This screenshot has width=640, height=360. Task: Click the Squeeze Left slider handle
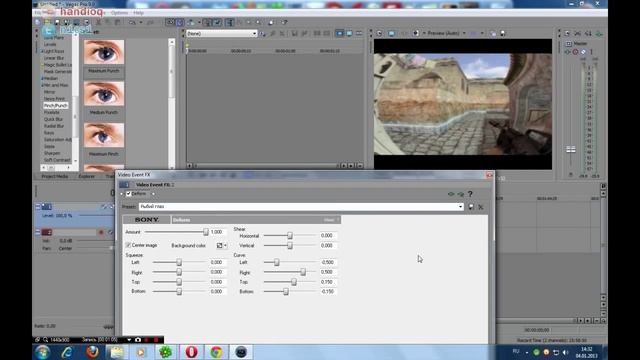coord(179,262)
